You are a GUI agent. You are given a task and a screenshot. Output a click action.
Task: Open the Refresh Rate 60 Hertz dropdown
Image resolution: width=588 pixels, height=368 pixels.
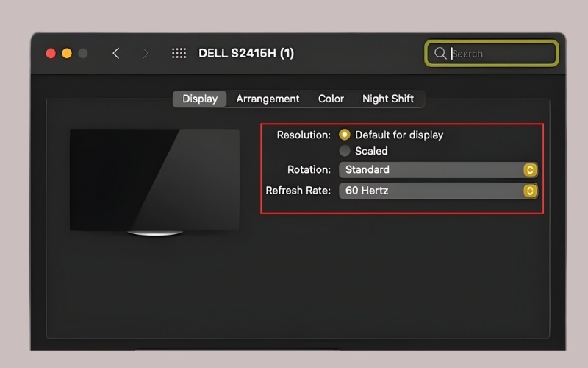pyautogui.click(x=438, y=191)
